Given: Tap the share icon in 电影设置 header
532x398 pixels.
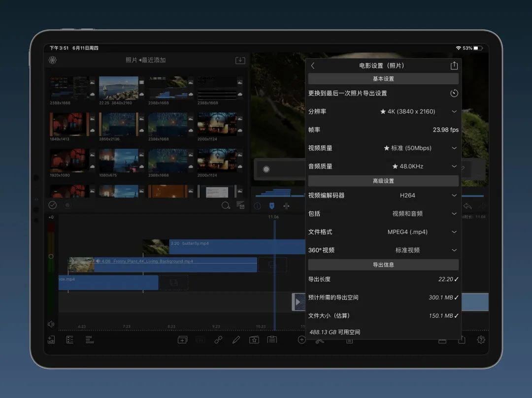Looking at the screenshot, I should point(454,66).
